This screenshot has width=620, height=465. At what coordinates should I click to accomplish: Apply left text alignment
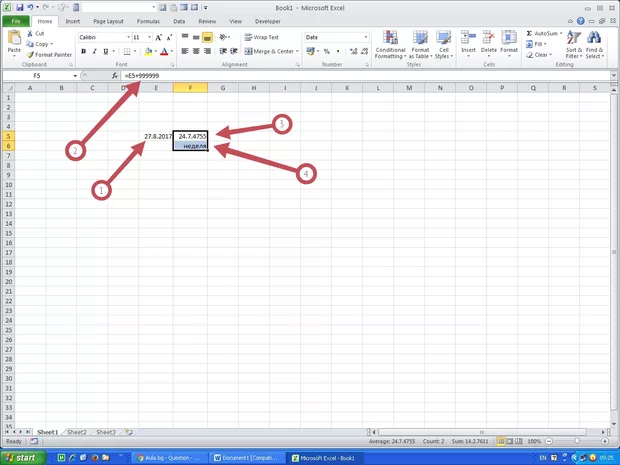[x=185, y=51]
